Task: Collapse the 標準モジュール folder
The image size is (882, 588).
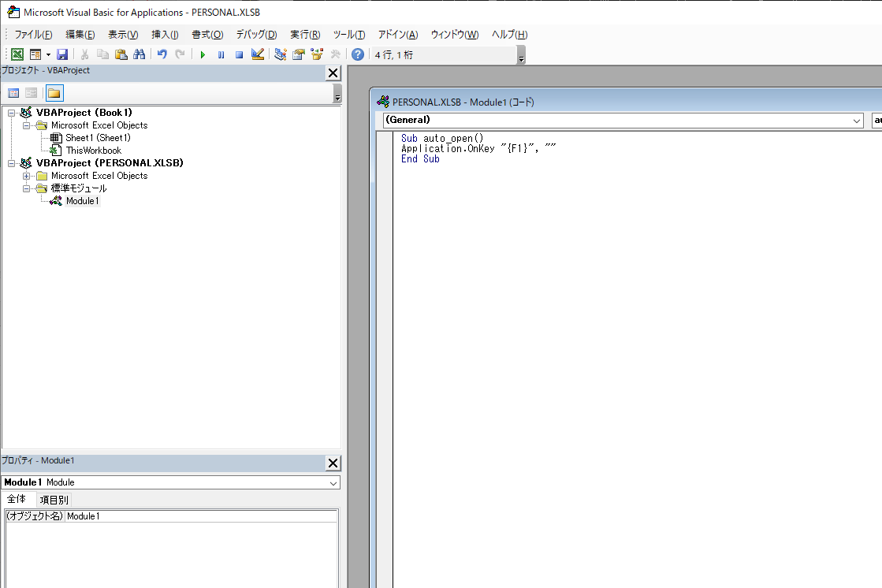Action: pos(26,188)
